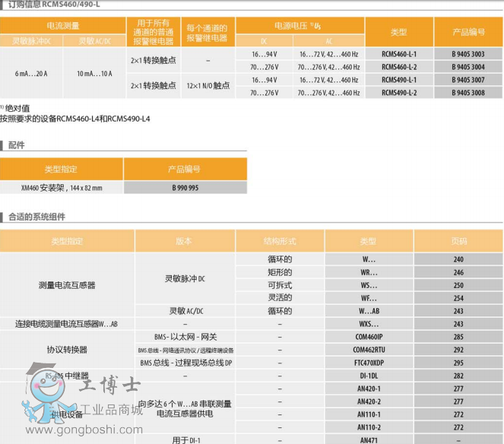Image resolution: width=504 pixels, height=444 pixels.
Task: Click the square marker beside 合适的系统组件 heading
Action: (x=3, y=217)
